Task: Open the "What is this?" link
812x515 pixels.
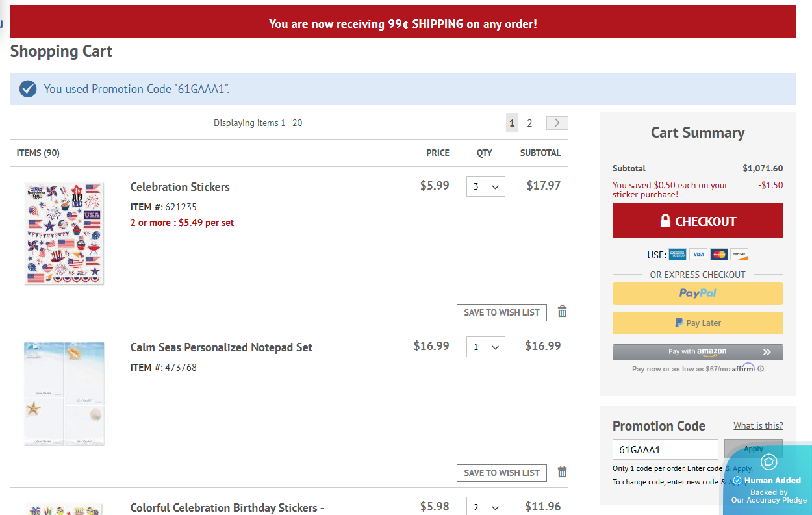Action: click(758, 426)
